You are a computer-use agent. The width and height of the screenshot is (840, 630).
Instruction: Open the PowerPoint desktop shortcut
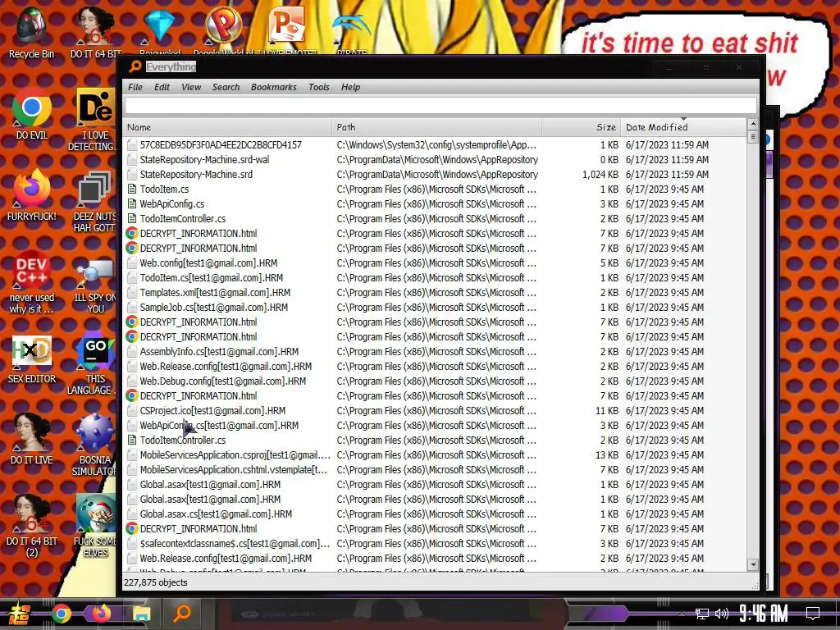point(287,30)
